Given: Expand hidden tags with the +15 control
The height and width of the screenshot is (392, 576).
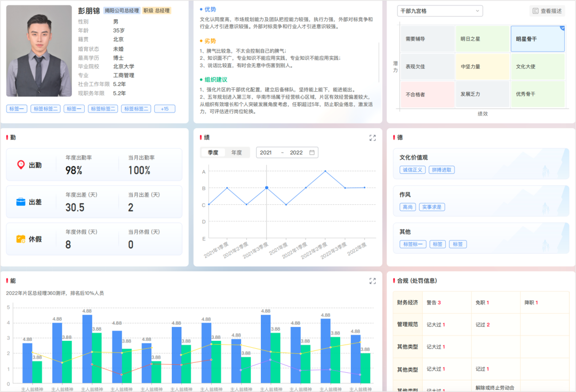Looking at the screenshot, I should click(164, 108).
